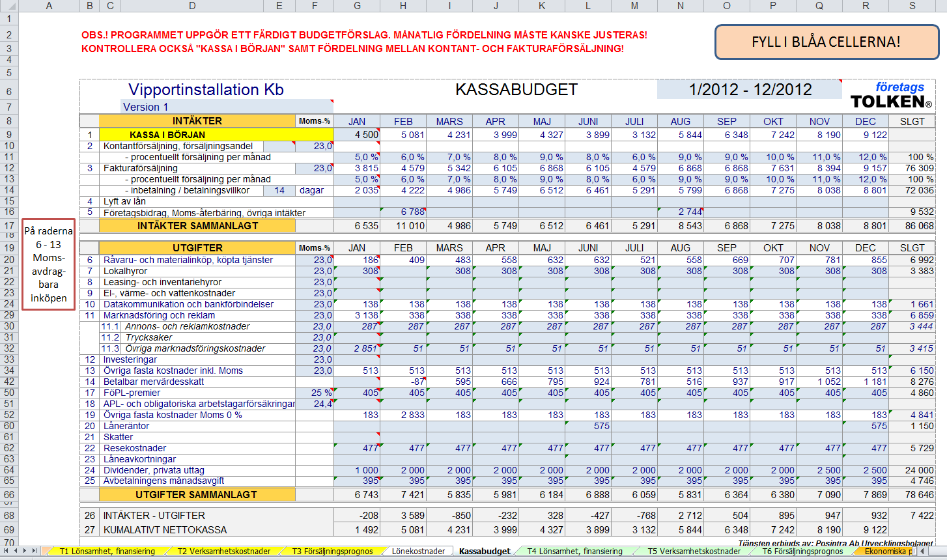Click the Investeringar row label
This screenshot has height=560, width=947.
[130, 359]
